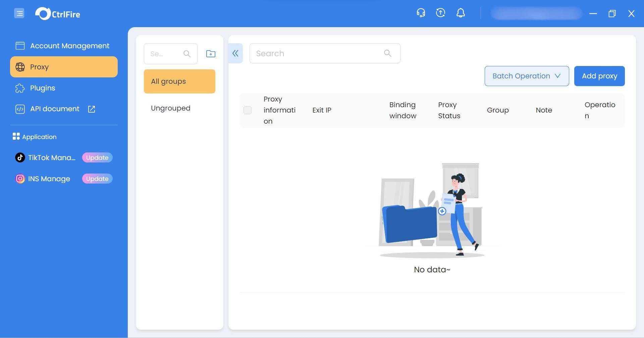Viewport: 644px width, 338px height.
Task: Open the Batch Operation dropdown
Action: tap(527, 76)
